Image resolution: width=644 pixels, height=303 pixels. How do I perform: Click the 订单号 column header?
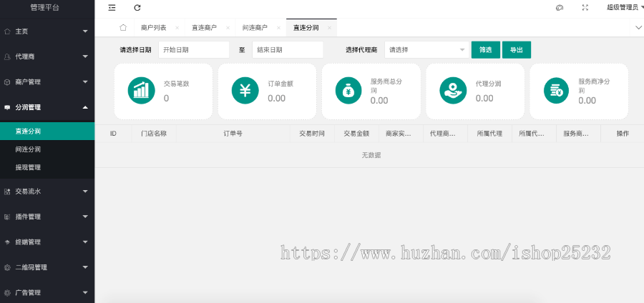233,134
